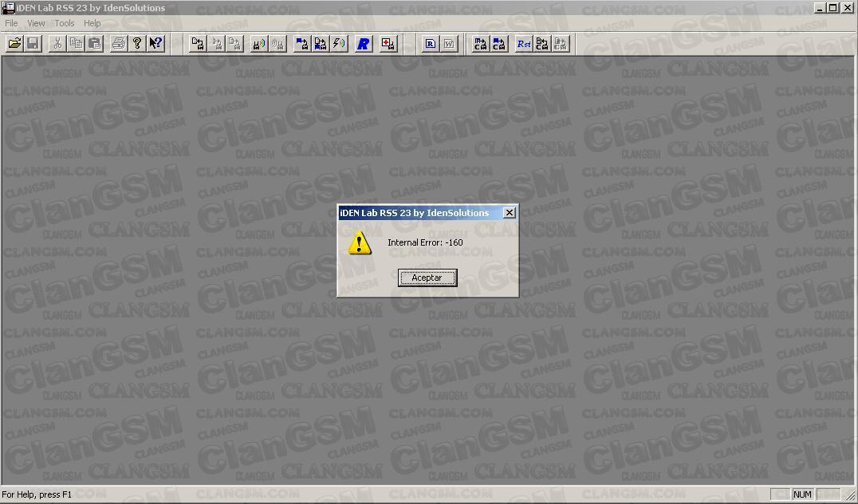Click the Print toolbar icon
Image resolution: width=858 pixels, height=504 pixels.
(x=119, y=44)
